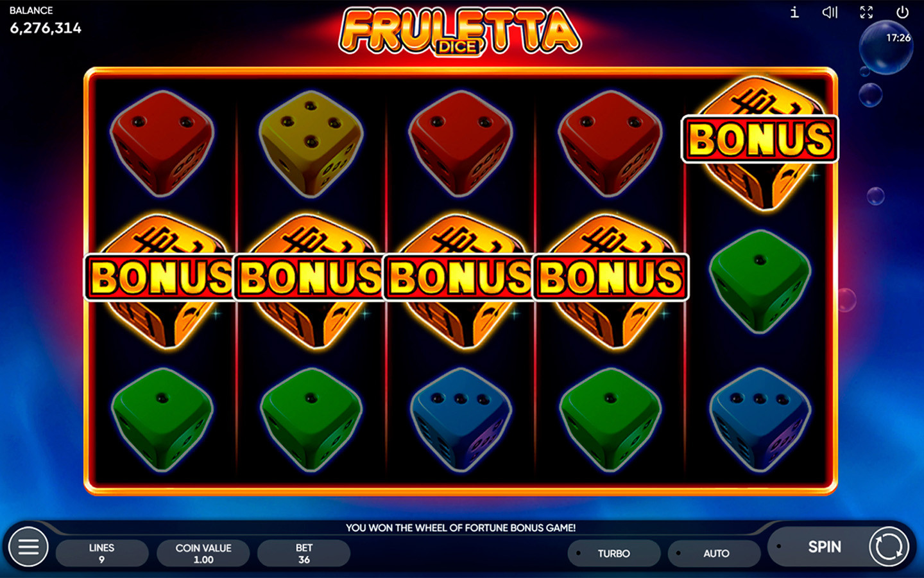
Task: Click the blue three-dot die on reel three
Action: pos(461,419)
